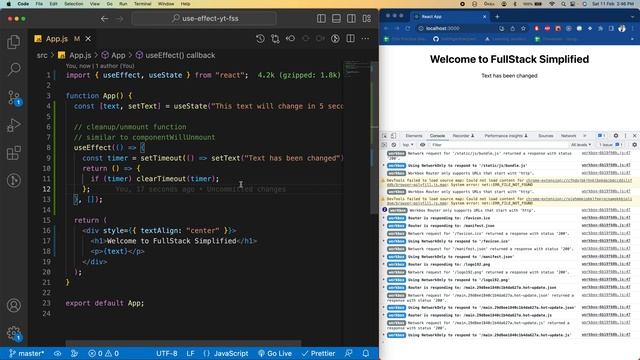Screen dimensions: 640x360
Task: Open the top JavaScript context dropdown
Action: [x=408, y=145]
